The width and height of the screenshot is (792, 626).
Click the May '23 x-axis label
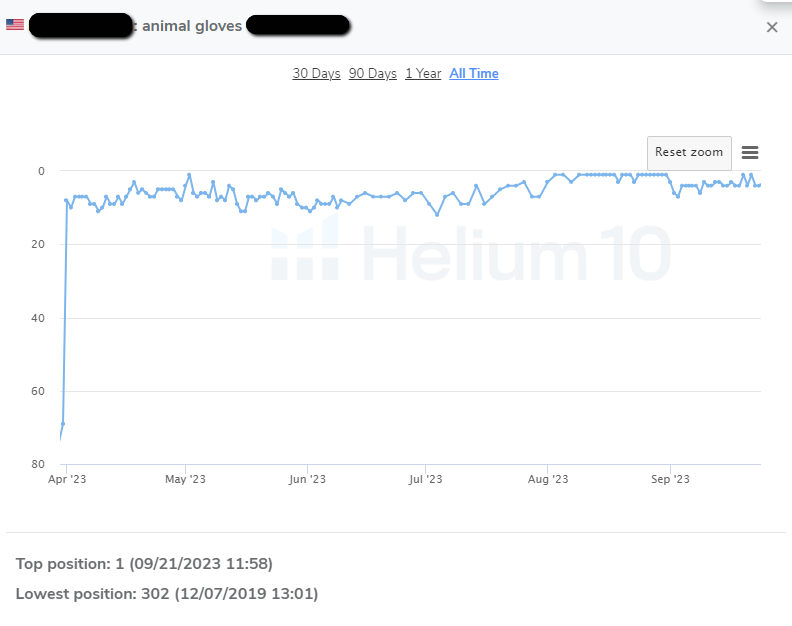185,480
